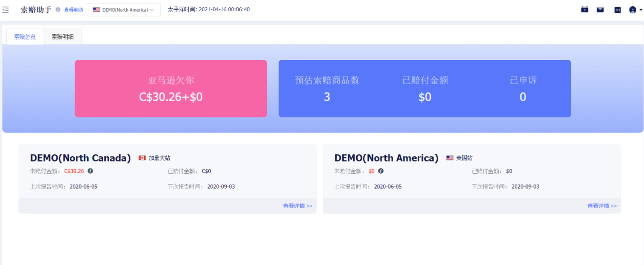Switch to the 索赔总览 tab

(25, 37)
